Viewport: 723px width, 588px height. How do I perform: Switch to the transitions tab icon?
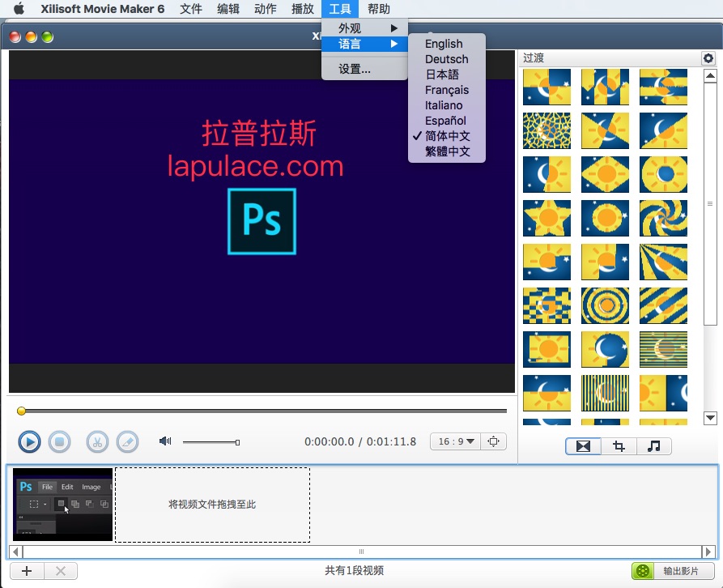(x=583, y=446)
